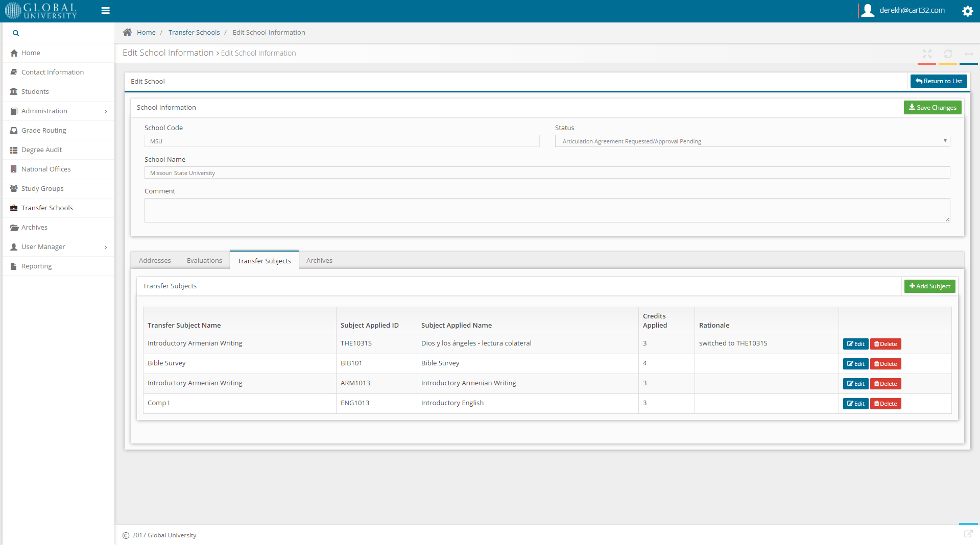The width and height of the screenshot is (980, 545).
Task: Click the Home breadcrumb link
Action: click(x=146, y=32)
